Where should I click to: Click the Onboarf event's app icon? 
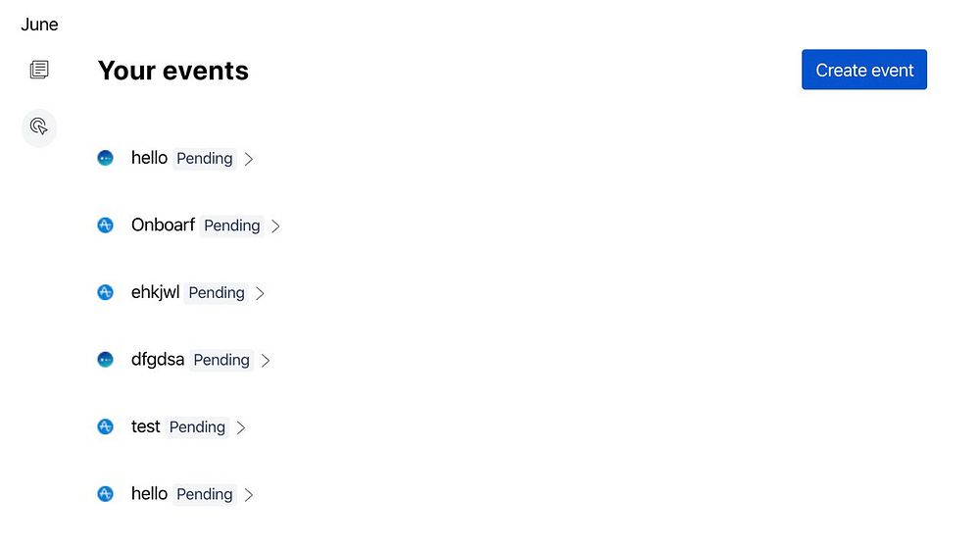pyautogui.click(x=106, y=225)
